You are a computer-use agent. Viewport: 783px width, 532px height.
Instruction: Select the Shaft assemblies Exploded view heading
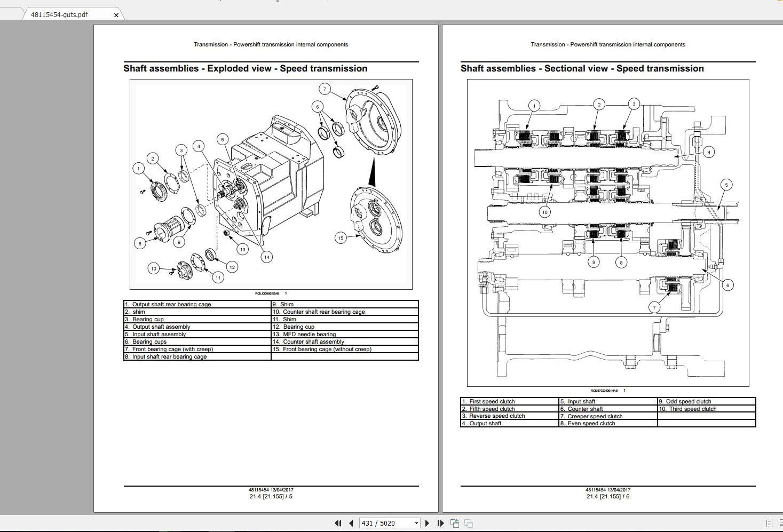pos(246,68)
